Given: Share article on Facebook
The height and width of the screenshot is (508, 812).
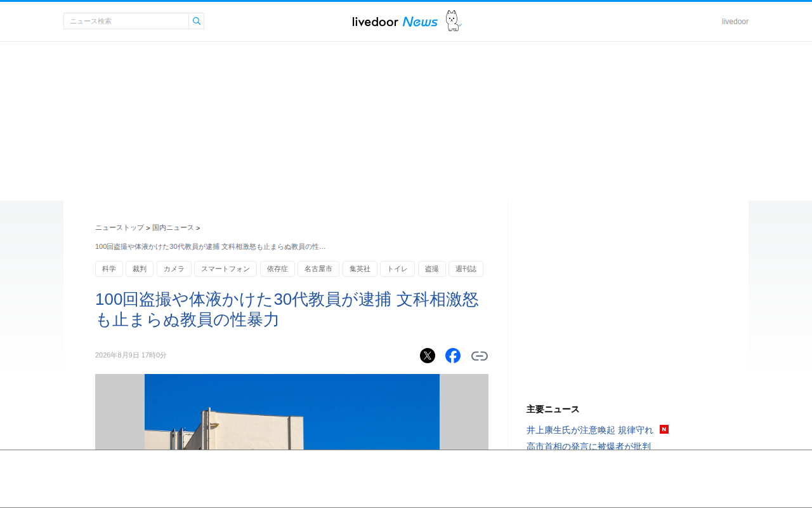Looking at the screenshot, I should pyautogui.click(x=453, y=356).
